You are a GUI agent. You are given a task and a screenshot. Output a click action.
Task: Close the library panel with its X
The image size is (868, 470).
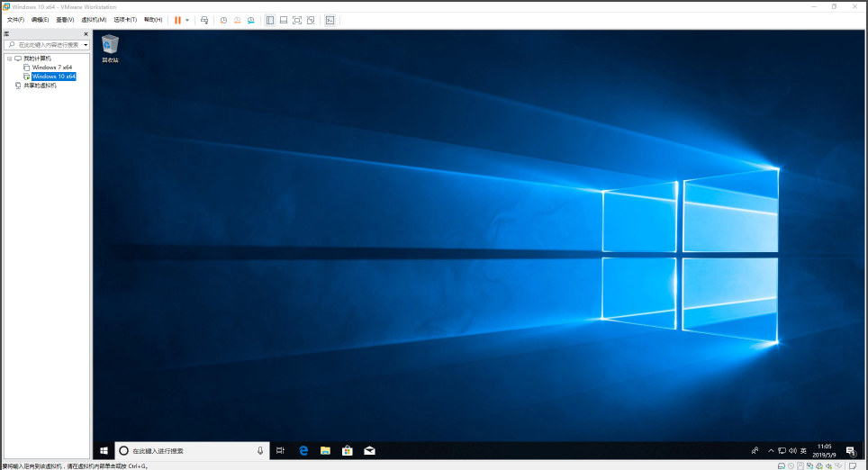coord(86,34)
